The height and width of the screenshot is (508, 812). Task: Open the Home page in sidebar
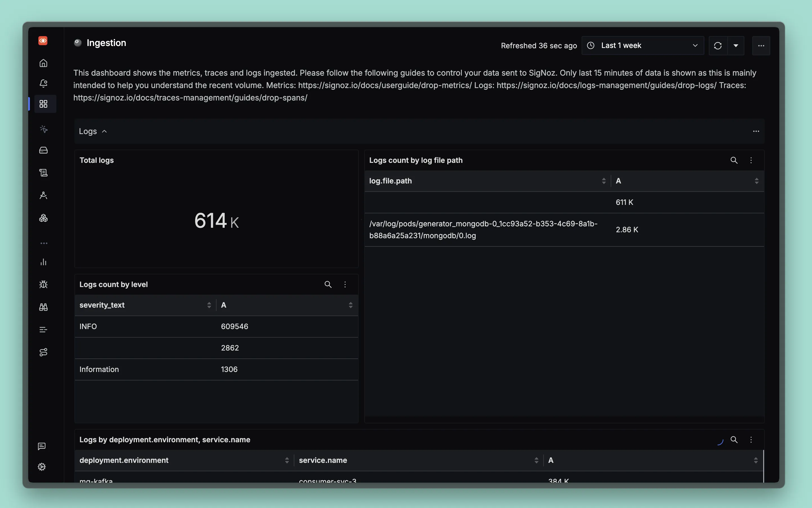[43, 63]
